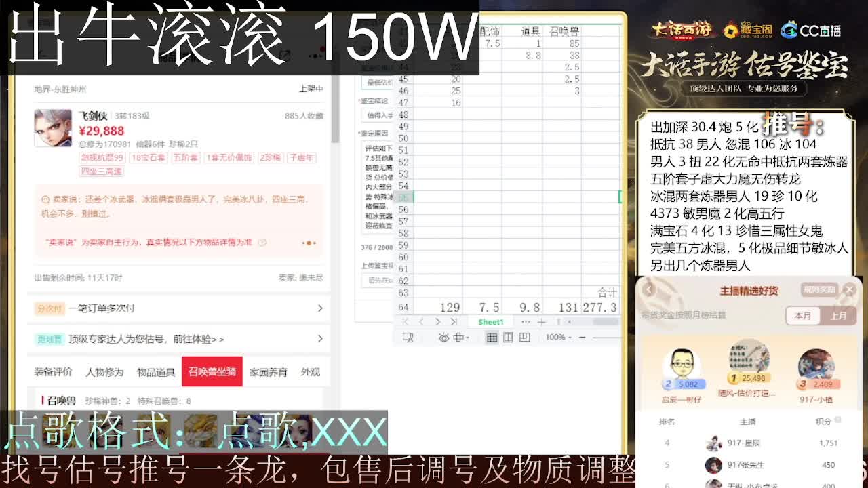Add a new sheet with the plus icon
868x488 pixels.
pos(542,322)
